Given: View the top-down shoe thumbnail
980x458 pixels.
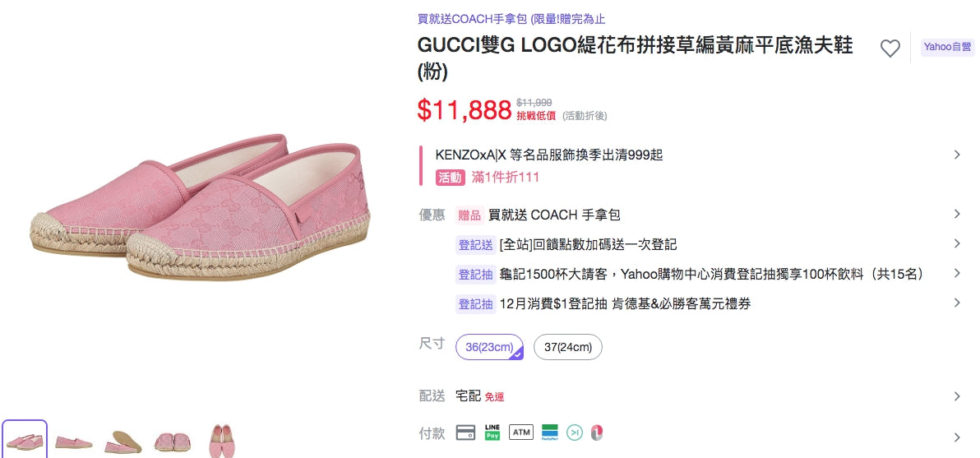Looking at the screenshot, I should [222, 441].
